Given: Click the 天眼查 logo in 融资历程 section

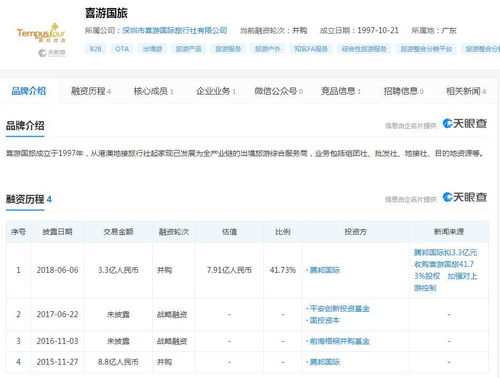Looking at the screenshot, I should point(465,197).
